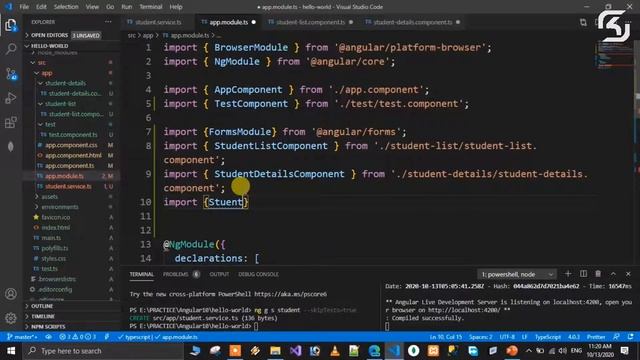The image size is (640, 360).
Task: Open VLC media player taskbar icon
Action: (335, 351)
